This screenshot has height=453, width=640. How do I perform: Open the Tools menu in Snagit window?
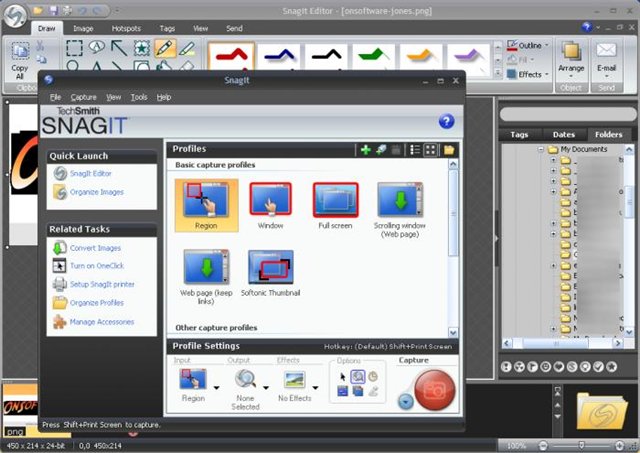coord(139,97)
